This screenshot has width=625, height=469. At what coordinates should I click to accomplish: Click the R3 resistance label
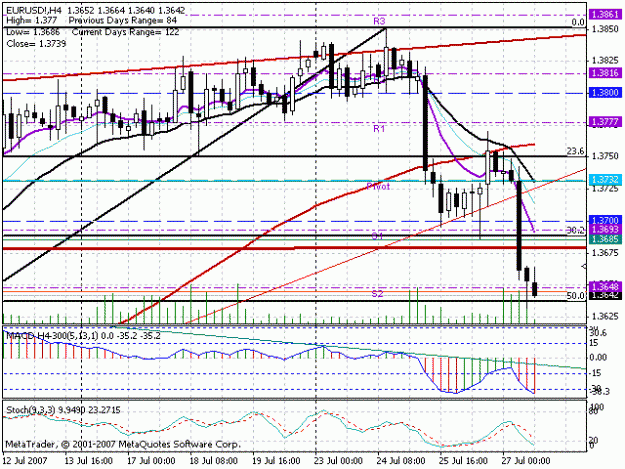pos(379,22)
